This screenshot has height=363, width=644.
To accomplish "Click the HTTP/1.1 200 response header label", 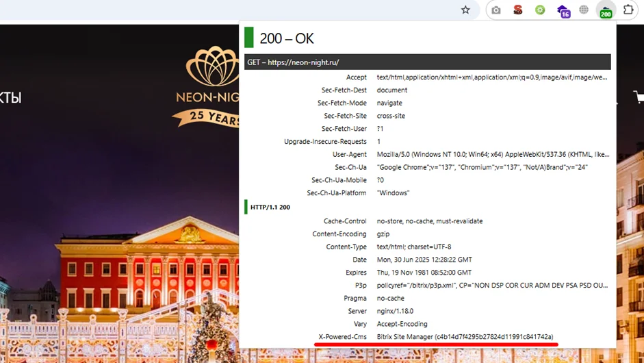I will pos(270,208).
